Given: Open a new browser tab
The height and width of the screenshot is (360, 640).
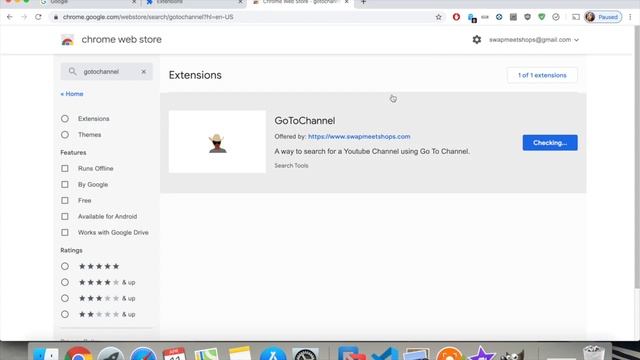Looking at the screenshot, I should pyautogui.click(x=363, y=2).
